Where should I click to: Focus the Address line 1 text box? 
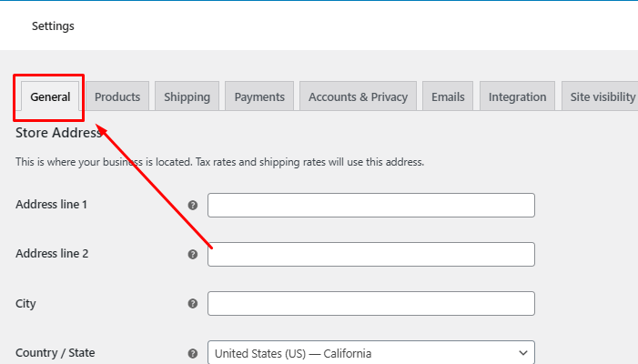pyautogui.click(x=371, y=206)
